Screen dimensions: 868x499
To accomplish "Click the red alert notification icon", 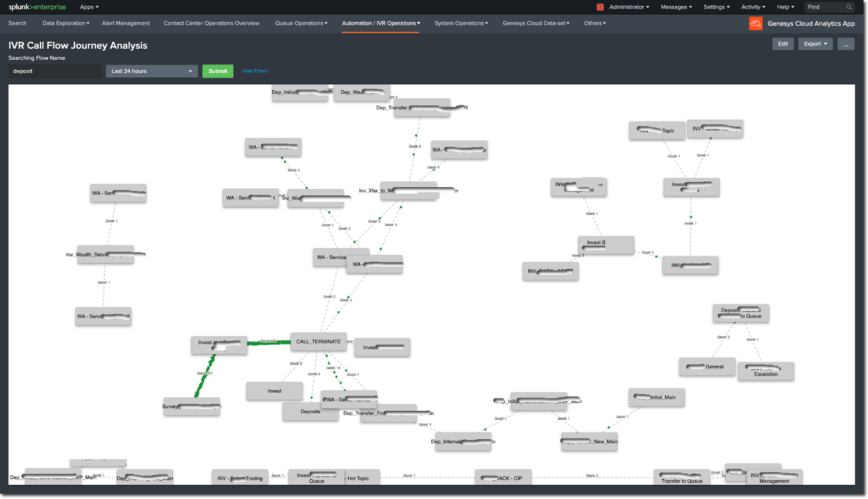I will 600,7.
